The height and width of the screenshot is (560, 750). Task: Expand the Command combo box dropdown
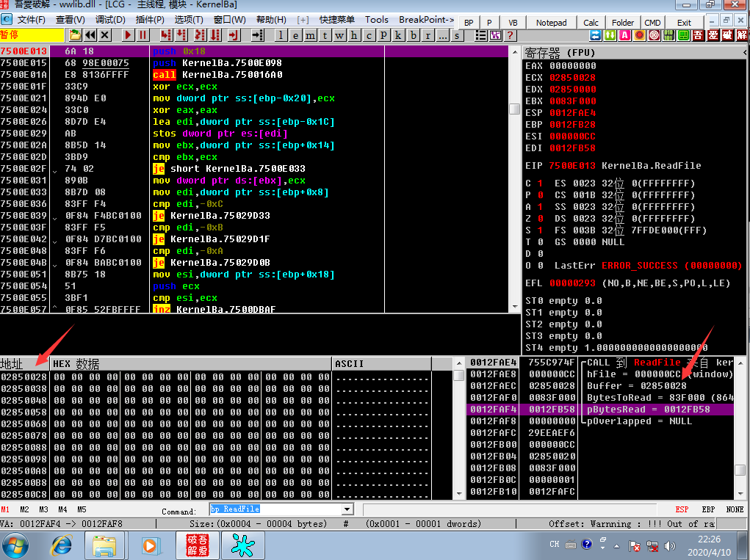click(x=347, y=509)
